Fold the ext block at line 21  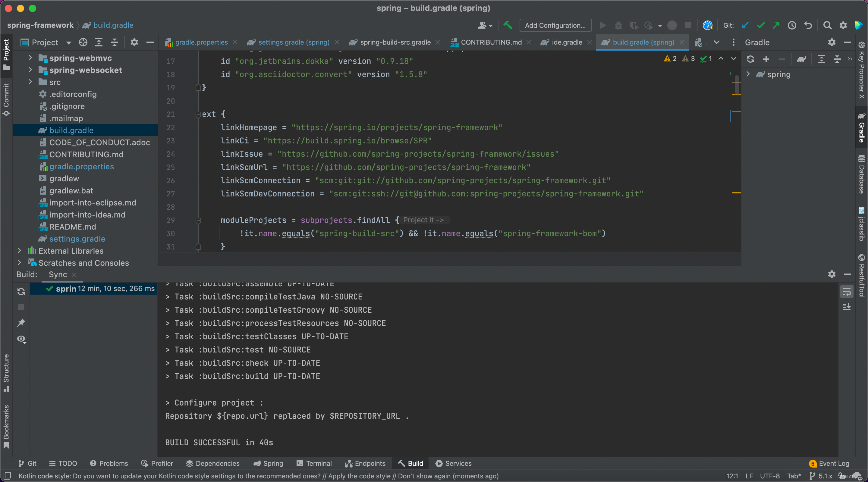[198, 114]
